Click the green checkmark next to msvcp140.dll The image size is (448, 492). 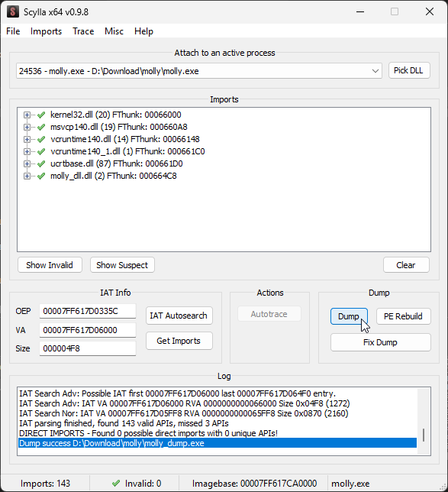[41, 127]
